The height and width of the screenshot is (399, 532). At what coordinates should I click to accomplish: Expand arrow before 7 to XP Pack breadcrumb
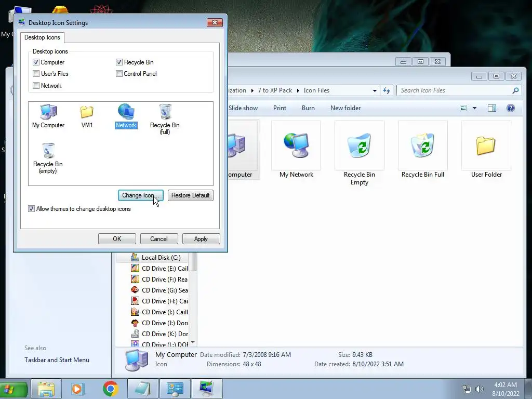pyautogui.click(x=252, y=90)
